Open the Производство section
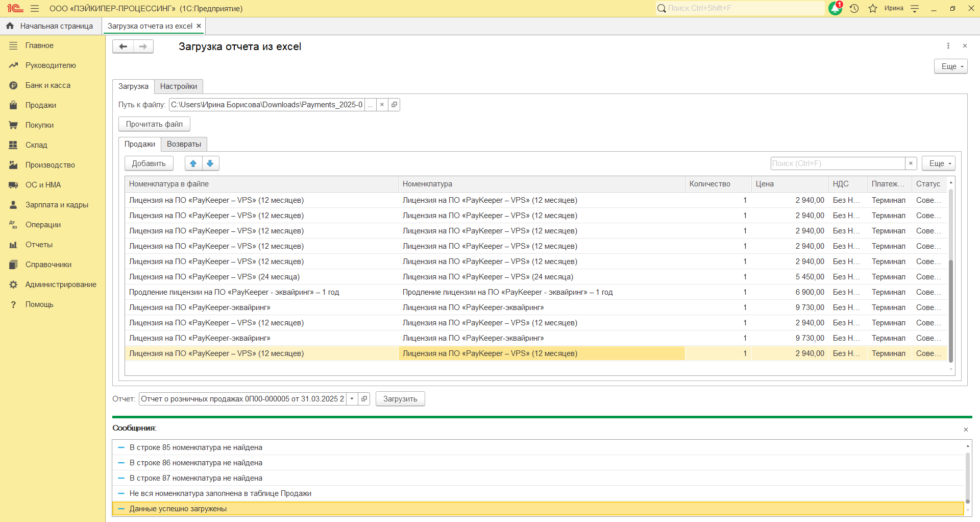This screenshot has height=522, width=980. click(50, 165)
